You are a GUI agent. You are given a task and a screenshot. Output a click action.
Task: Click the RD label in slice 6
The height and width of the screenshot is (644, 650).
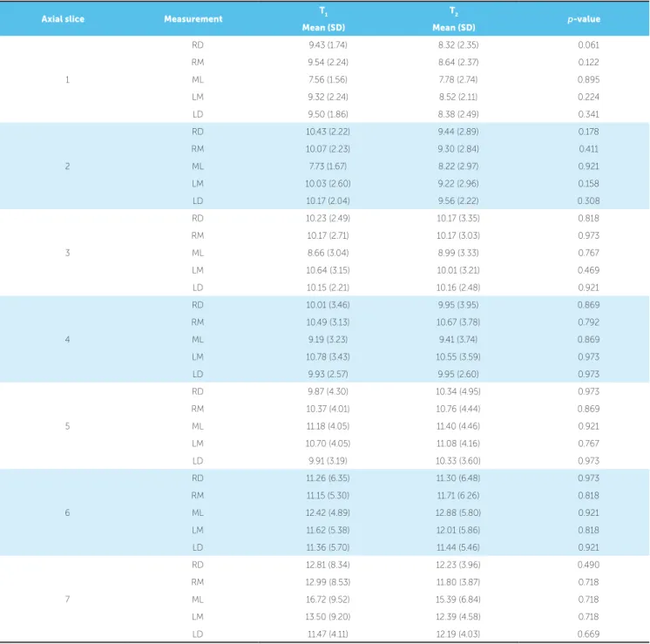197,478
